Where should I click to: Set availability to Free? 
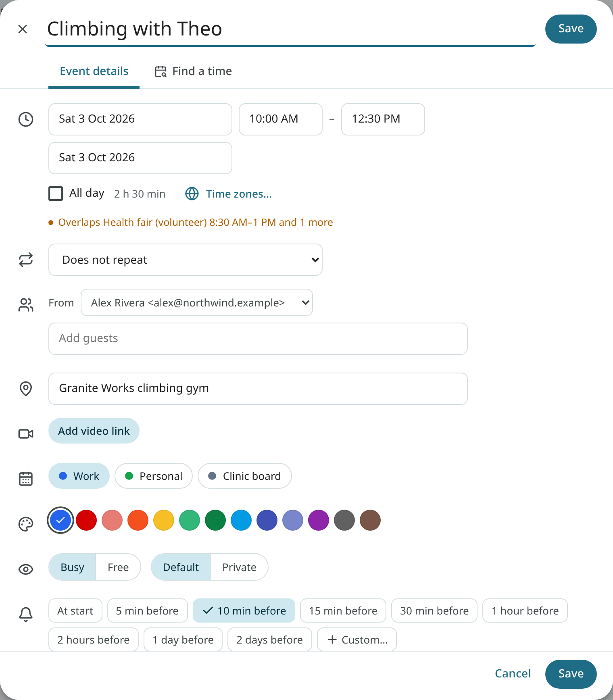118,567
